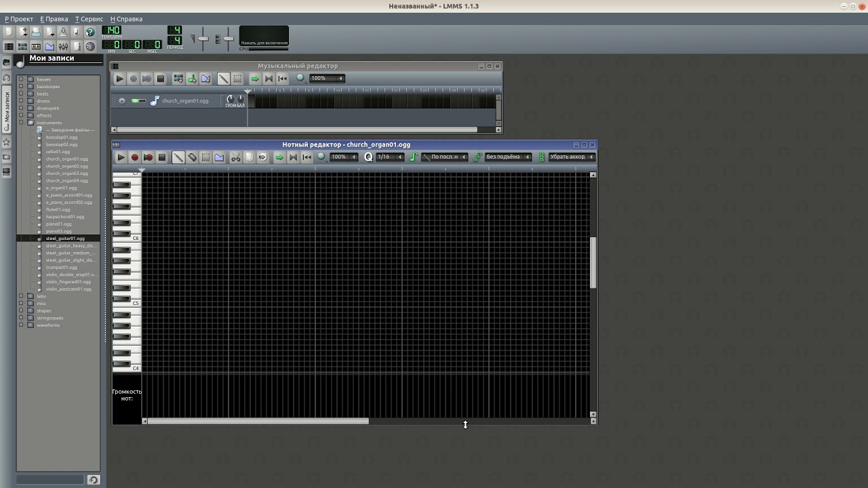Open the Правка menu
This screenshot has height=488, width=868.
54,19
